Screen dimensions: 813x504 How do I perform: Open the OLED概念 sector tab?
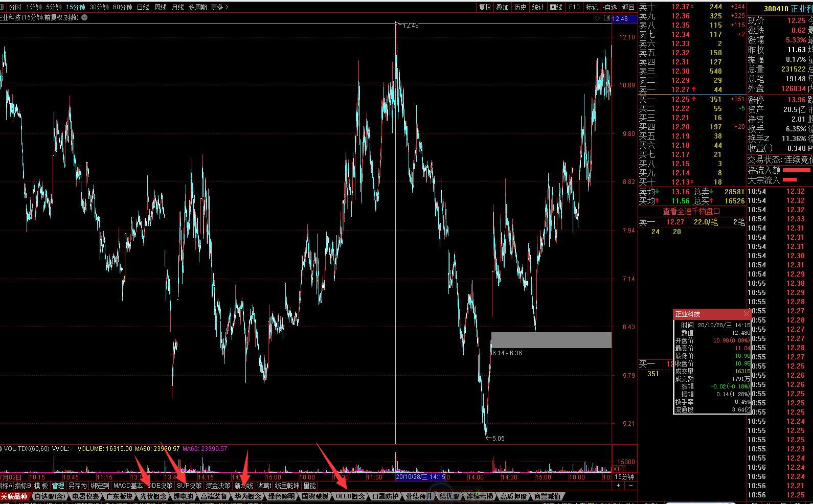tap(350, 496)
